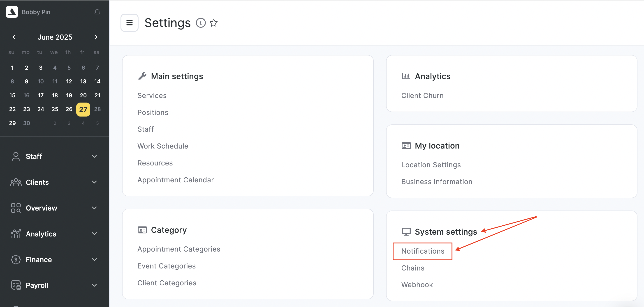Select June 22 in the calendar
The width and height of the screenshot is (644, 307).
[12, 109]
